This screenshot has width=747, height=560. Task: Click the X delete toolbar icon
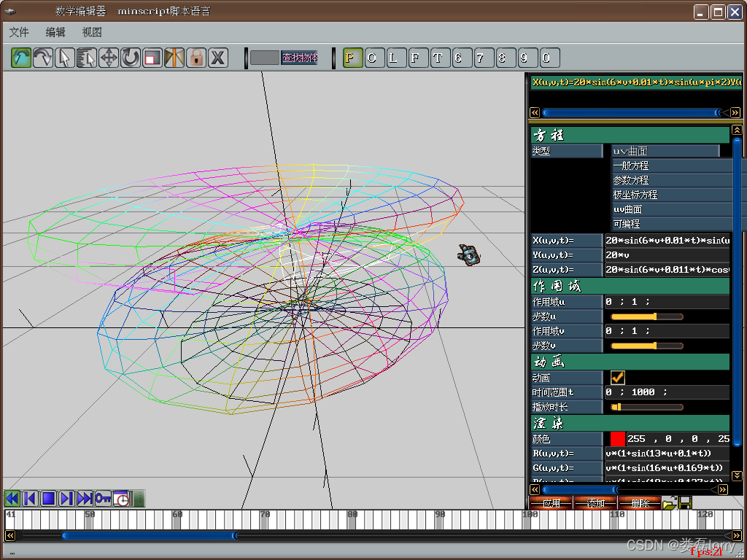click(217, 58)
